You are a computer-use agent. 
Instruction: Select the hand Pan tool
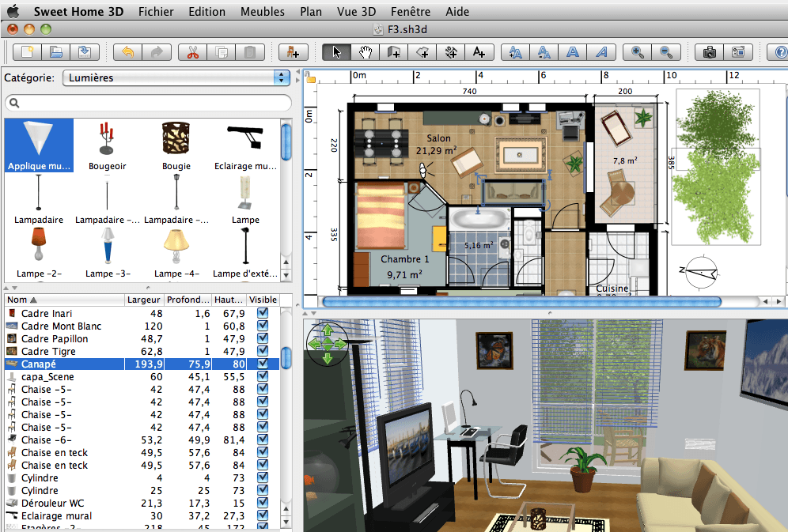click(x=365, y=52)
